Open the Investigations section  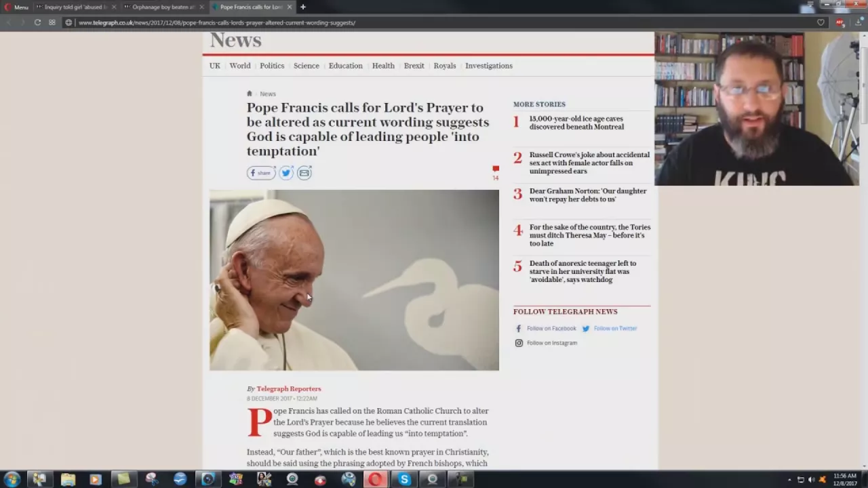489,66
